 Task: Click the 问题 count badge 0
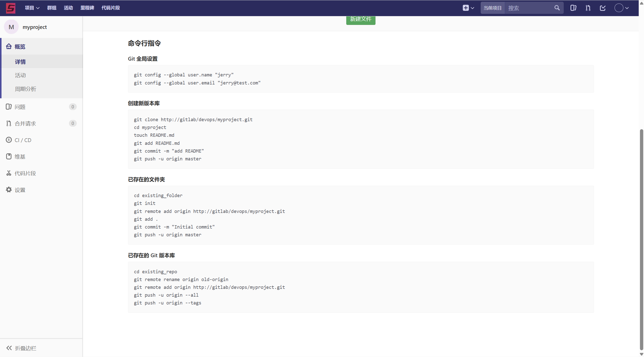click(x=73, y=107)
